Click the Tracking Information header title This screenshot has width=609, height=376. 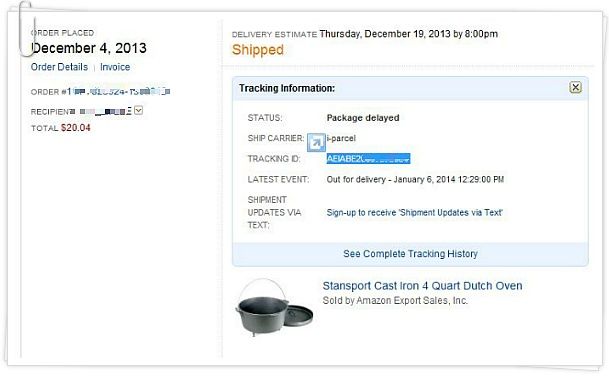(287, 88)
